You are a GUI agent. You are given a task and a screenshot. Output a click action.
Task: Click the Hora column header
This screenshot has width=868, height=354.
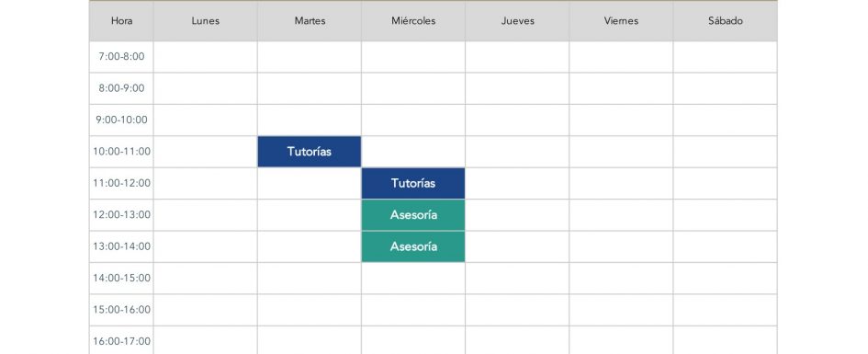pos(121,21)
